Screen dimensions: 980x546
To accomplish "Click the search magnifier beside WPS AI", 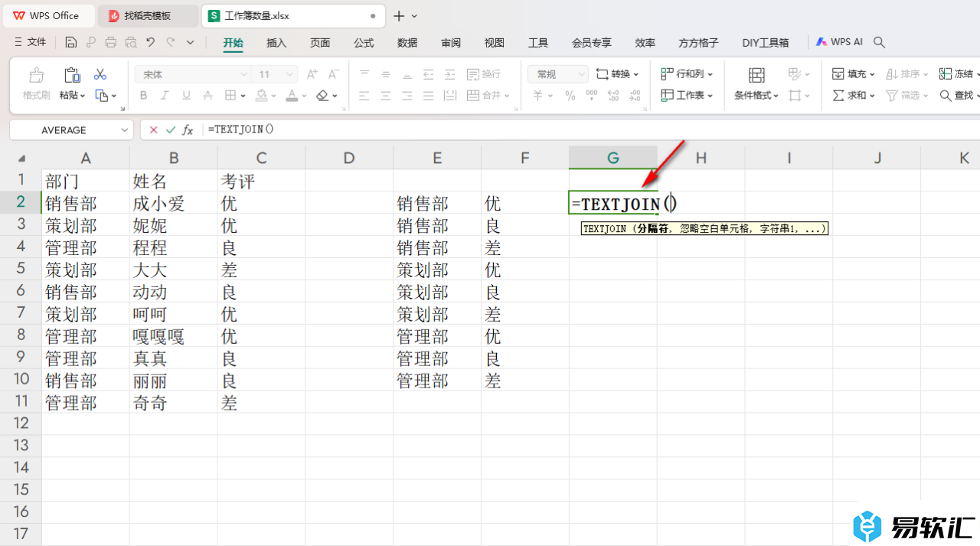I will tap(879, 42).
